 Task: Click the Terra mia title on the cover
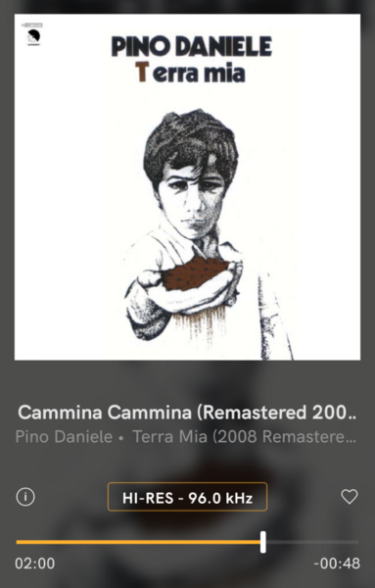(190, 73)
